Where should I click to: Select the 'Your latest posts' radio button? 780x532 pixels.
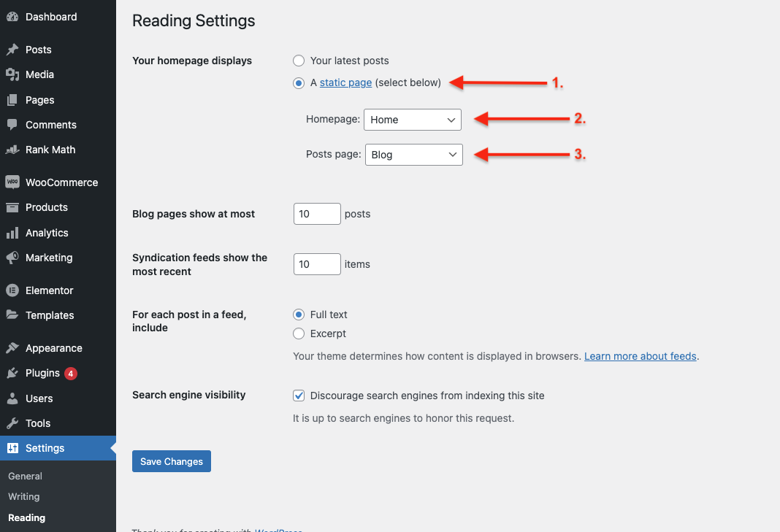coord(299,61)
